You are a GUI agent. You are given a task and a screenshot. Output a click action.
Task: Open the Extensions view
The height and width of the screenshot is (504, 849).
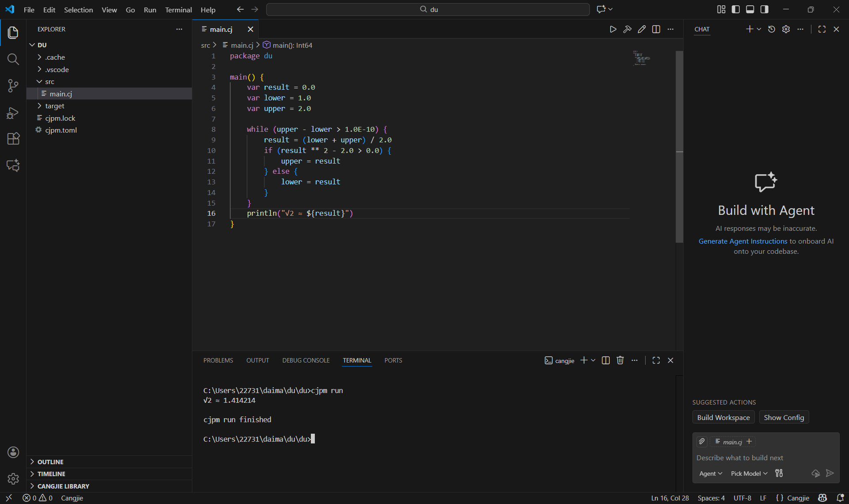[x=13, y=139]
